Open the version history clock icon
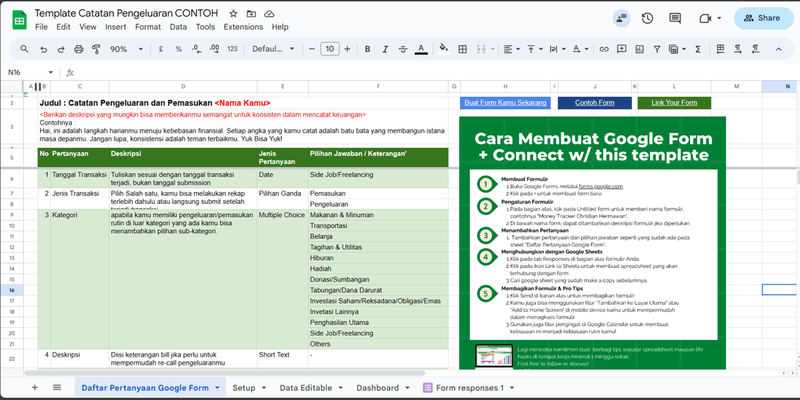 647,18
